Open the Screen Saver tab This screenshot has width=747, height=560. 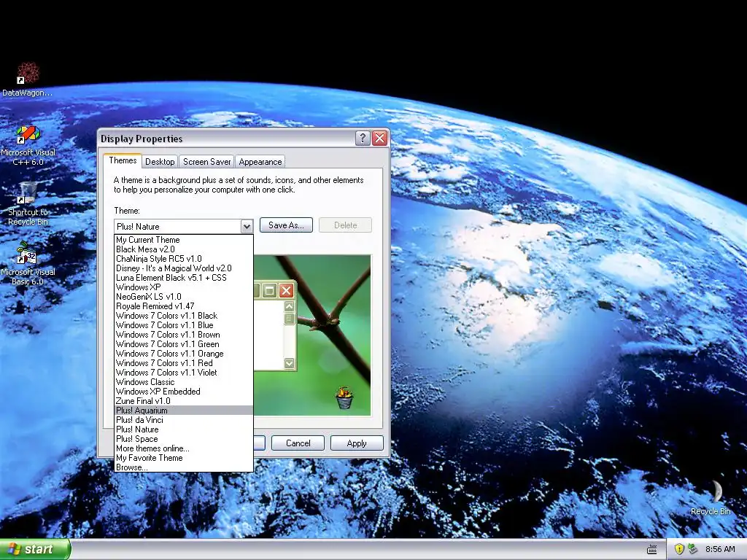click(x=206, y=162)
